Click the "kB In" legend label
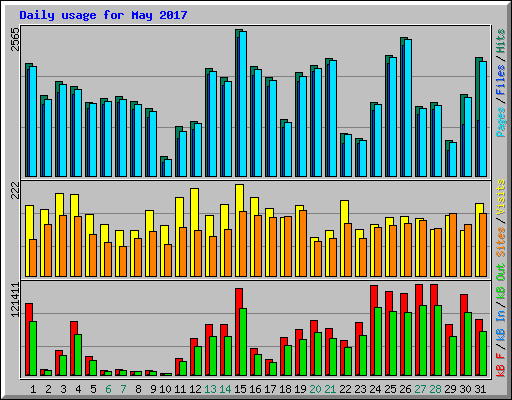The image size is (512, 400). tap(500, 326)
